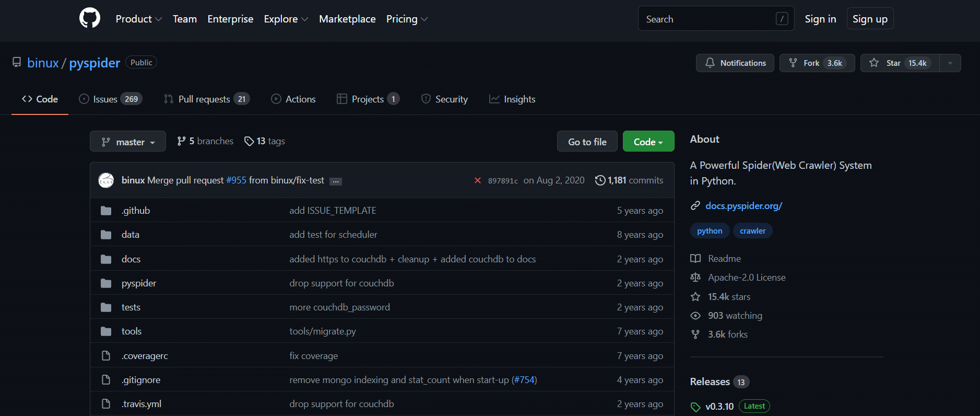The width and height of the screenshot is (980, 416).
Task: Click the python topic tag
Action: tap(710, 231)
